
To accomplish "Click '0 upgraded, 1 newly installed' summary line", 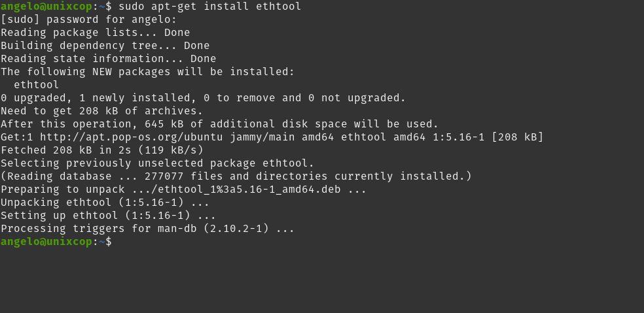I will (x=204, y=98).
